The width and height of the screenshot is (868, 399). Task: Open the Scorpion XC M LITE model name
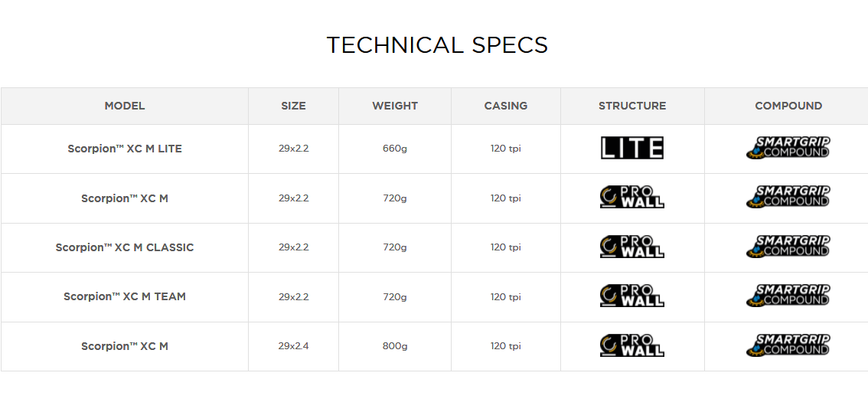coord(125,149)
